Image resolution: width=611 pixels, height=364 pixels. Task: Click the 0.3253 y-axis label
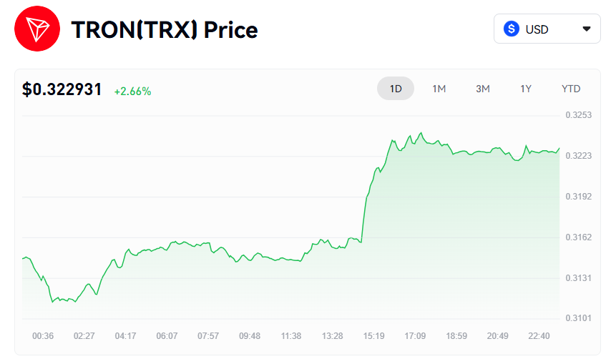pos(577,115)
